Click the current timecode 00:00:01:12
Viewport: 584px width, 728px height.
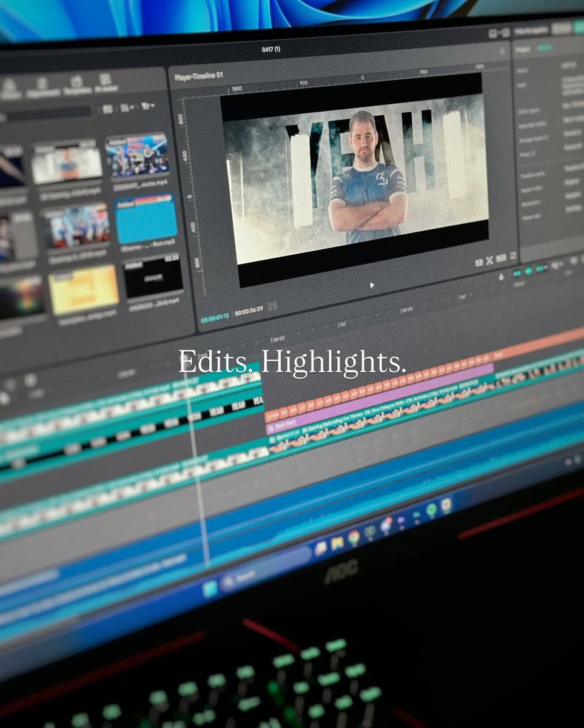(x=215, y=318)
